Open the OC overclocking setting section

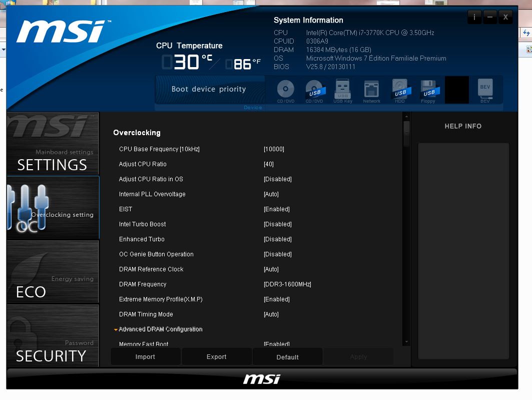pos(53,208)
